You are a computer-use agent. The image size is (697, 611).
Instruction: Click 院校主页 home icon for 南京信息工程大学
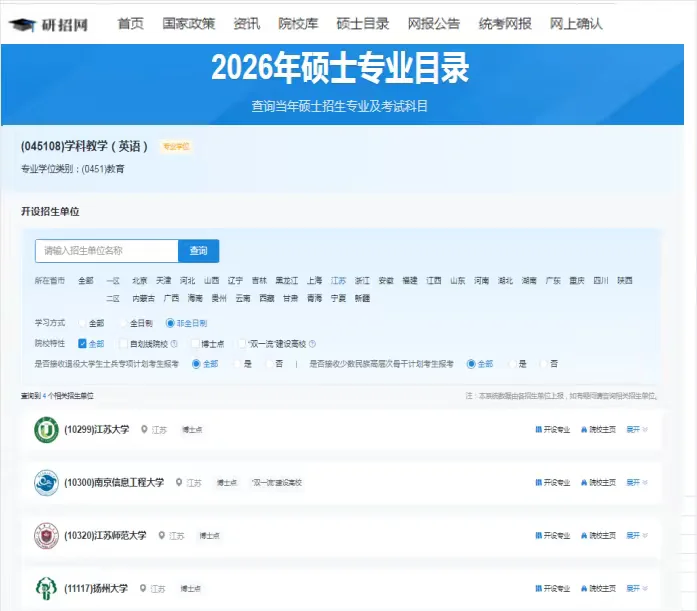(x=584, y=482)
